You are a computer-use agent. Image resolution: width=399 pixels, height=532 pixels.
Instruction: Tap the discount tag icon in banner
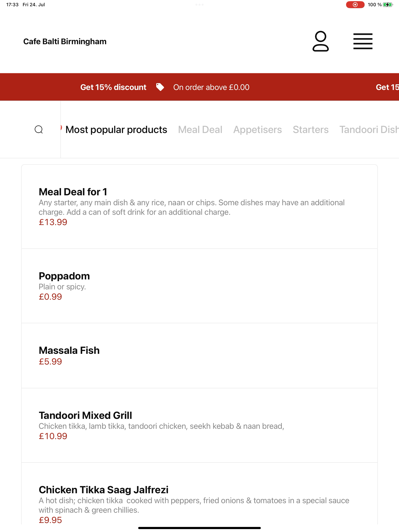(160, 87)
